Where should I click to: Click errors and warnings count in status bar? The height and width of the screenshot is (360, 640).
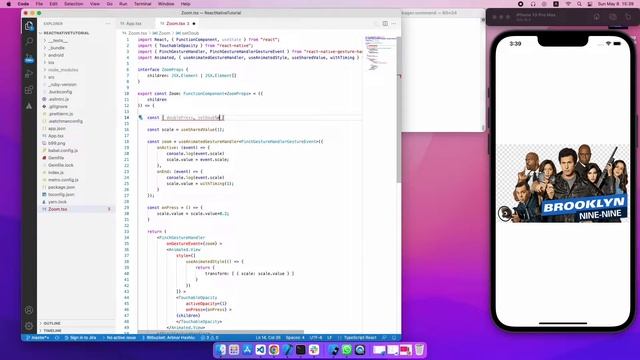pos(209,338)
